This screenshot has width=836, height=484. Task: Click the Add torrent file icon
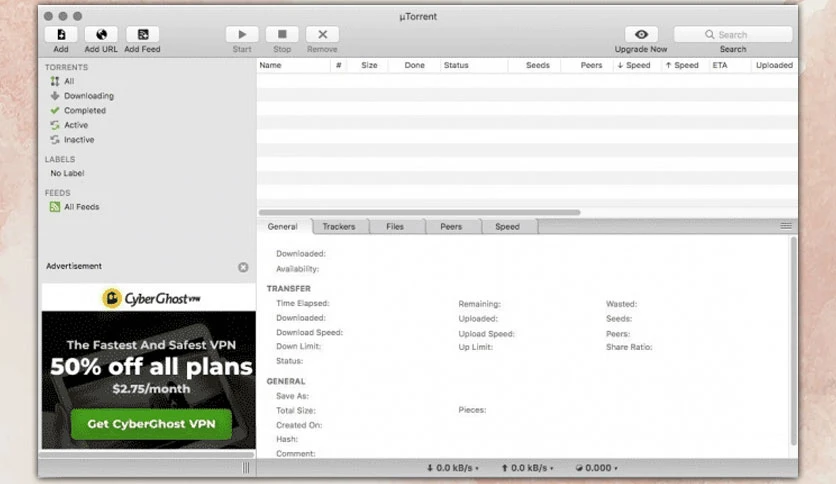tap(61, 35)
